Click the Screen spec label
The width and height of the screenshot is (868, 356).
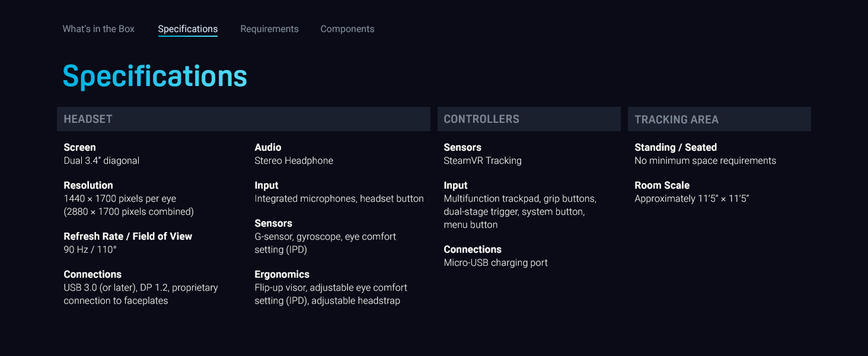79,147
